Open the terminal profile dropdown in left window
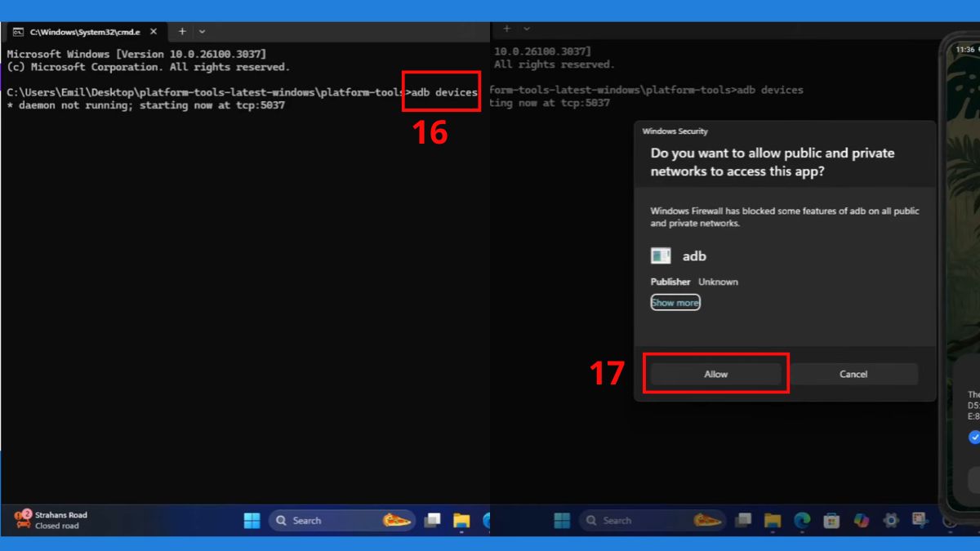This screenshot has width=980, height=551. pyautogui.click(x=203, y=31)
